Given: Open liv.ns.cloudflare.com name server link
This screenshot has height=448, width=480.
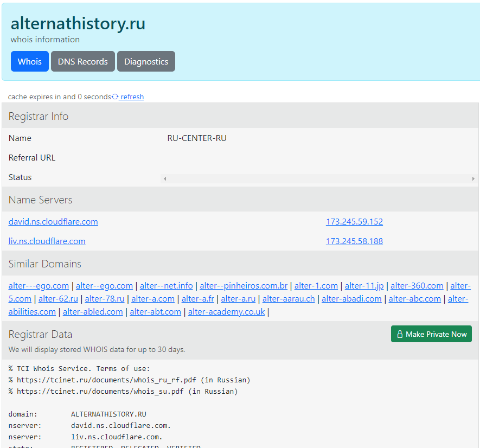Looking at the screenshot, I should 47,241.
